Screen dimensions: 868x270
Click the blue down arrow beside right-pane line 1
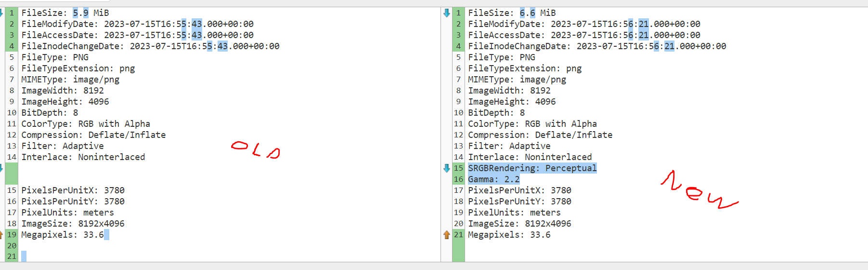pos(447,13)
